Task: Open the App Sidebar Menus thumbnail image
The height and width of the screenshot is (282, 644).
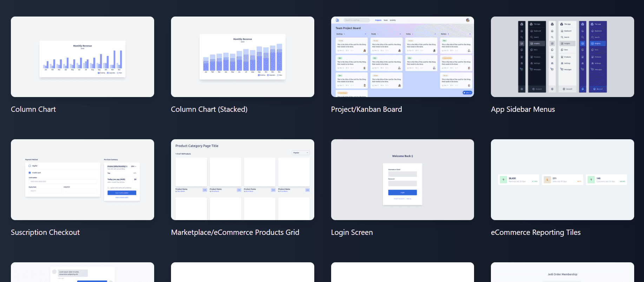Action: pyautogui.click(x=563, y=57)
